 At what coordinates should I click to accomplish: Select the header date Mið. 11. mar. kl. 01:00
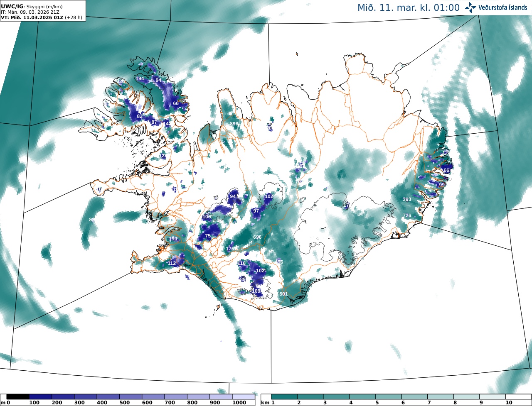tap(409, 7)
